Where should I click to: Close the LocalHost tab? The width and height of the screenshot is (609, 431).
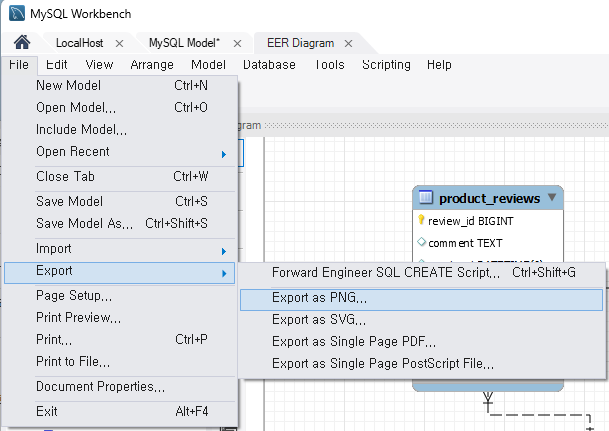(x=120, y=43)
